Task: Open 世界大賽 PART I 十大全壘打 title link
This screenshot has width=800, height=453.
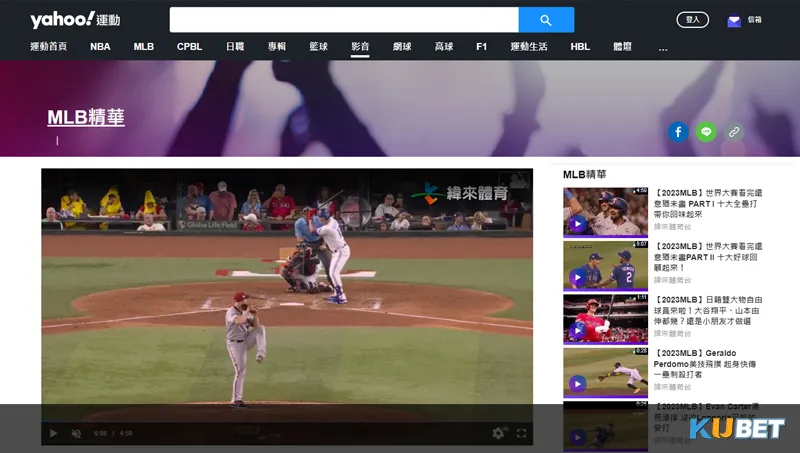Action: pos(708,204)
